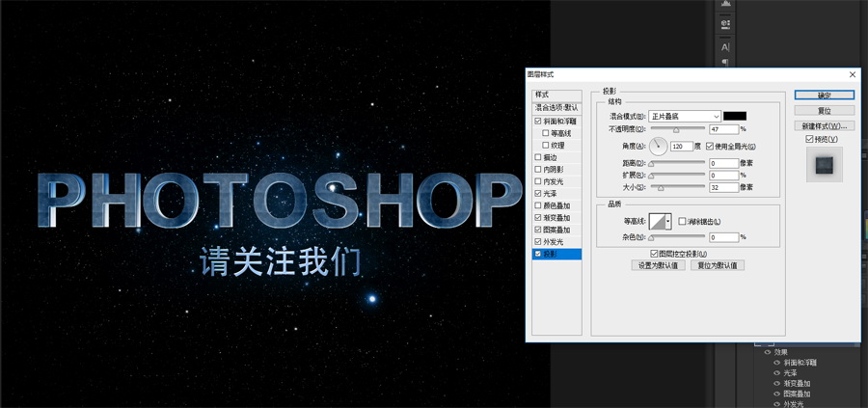Click the 杂色 percent value field
Screen dimensions: 868x408
coord(723,237)
